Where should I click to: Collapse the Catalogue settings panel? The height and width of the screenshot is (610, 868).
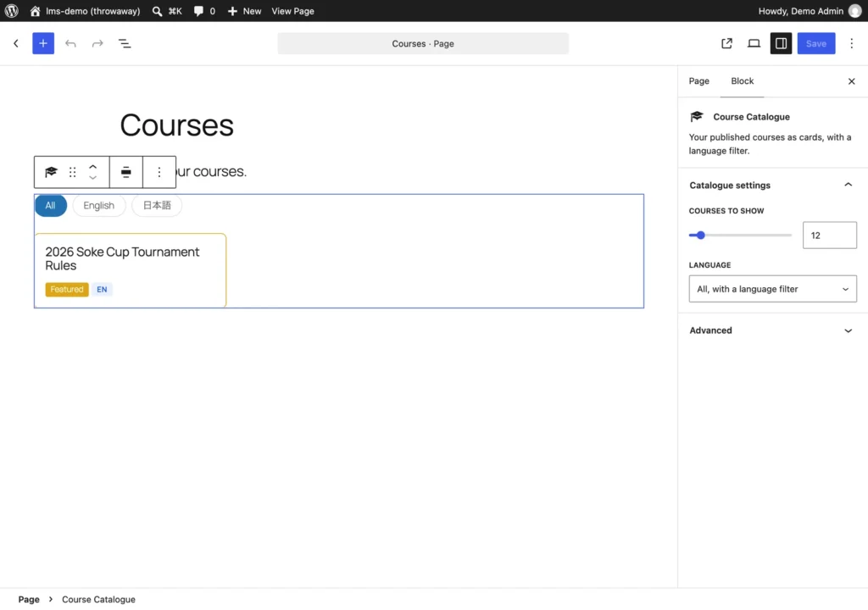tap(773, 185)
